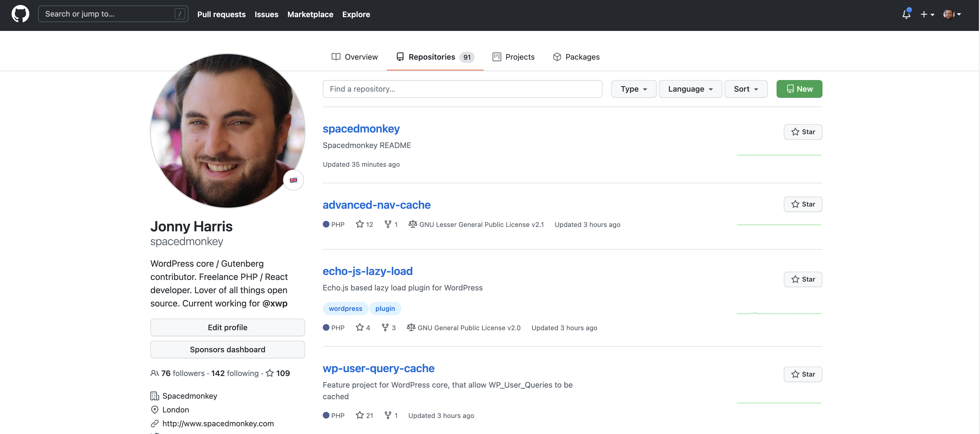Screen dimensions: 980x434
Task: Click the Updated 35 minutes ago text
Action: point(361,164)
